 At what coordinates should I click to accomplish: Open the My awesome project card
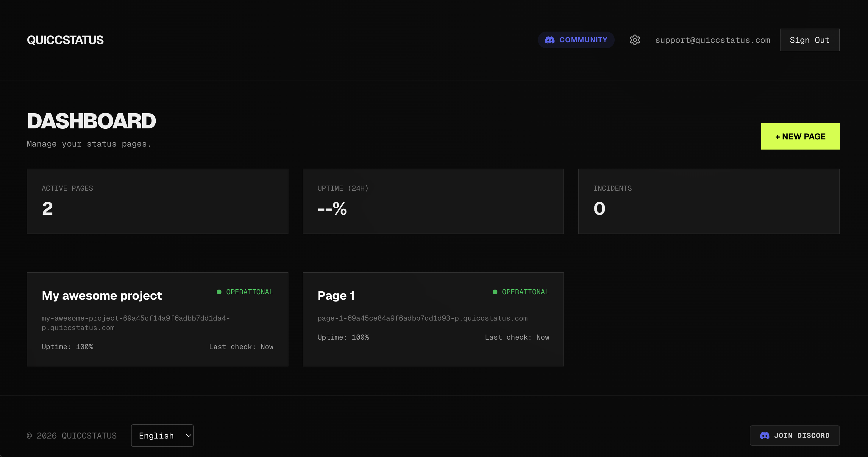[157, 319]
